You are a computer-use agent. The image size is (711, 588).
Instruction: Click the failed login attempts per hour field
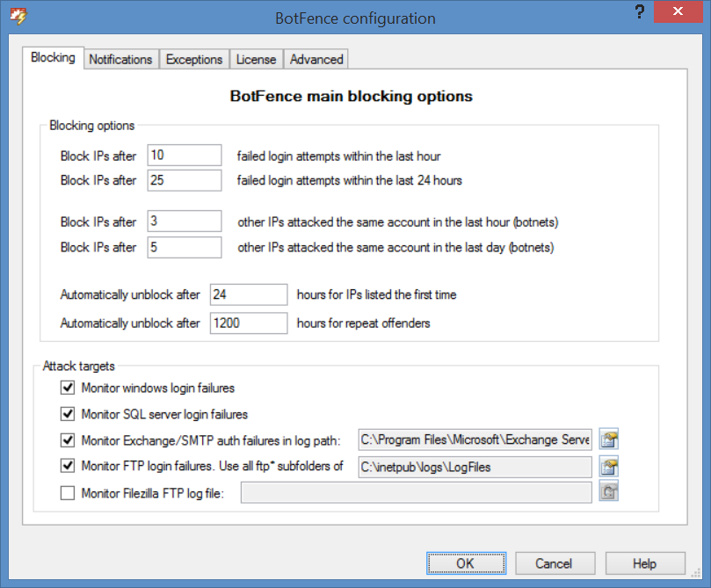point(184,155)
